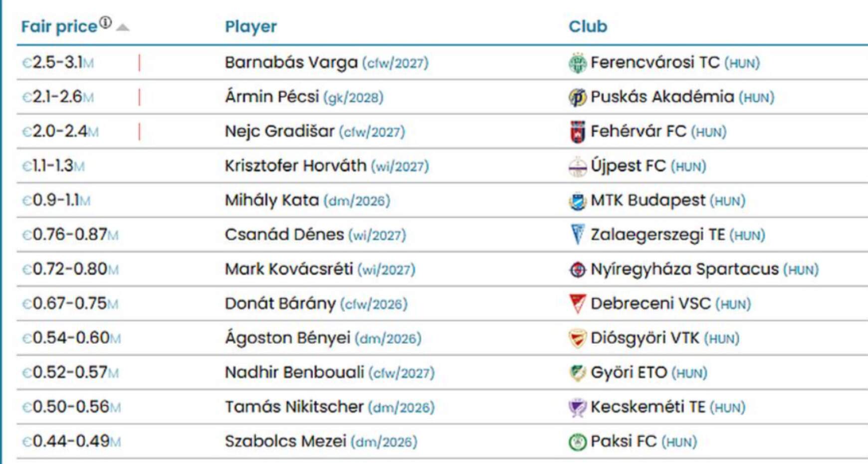Sort table by Player column header
The width and height of the screenshot is (868, 464).
(x=250, y=26)
